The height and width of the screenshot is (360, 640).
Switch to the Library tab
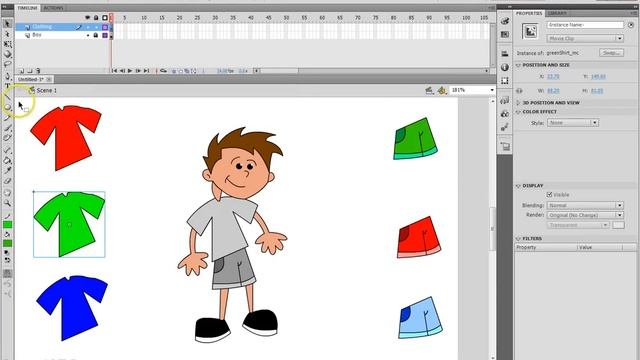tap(557, 13)
